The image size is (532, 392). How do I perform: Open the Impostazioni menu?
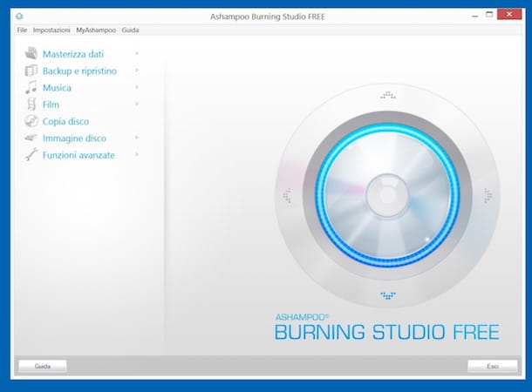point(51,30)
